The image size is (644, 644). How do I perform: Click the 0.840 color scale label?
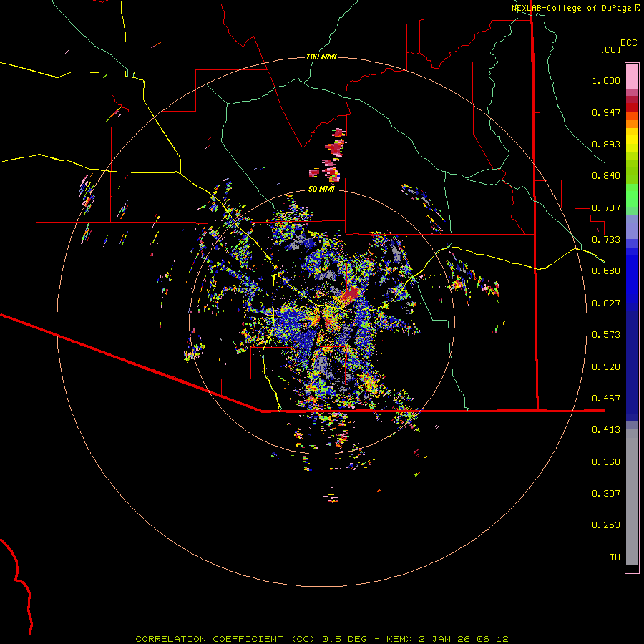point(606,176)
